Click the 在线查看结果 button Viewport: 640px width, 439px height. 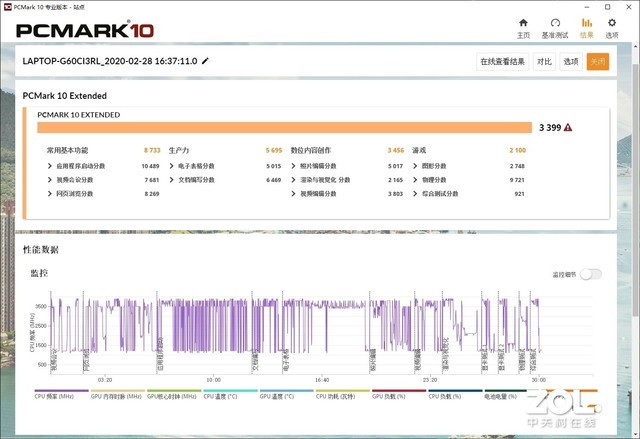pos(502,62)
